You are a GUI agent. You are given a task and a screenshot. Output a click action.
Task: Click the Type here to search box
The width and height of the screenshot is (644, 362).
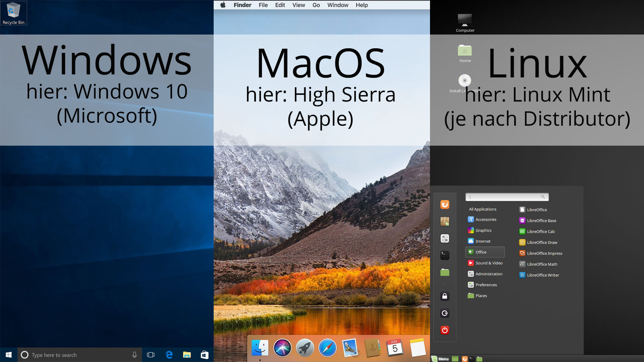point(79,355)
